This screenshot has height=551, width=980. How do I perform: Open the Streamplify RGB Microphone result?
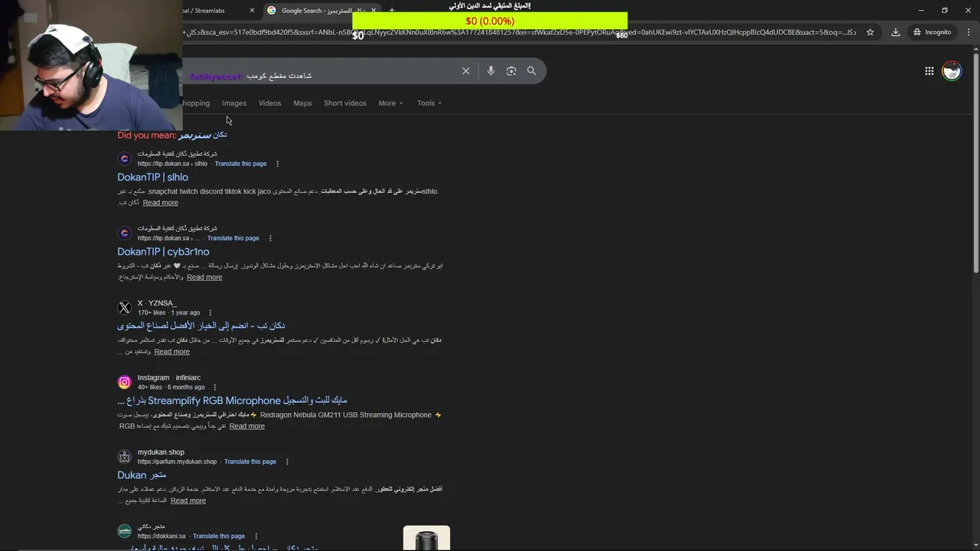[232, 400]
